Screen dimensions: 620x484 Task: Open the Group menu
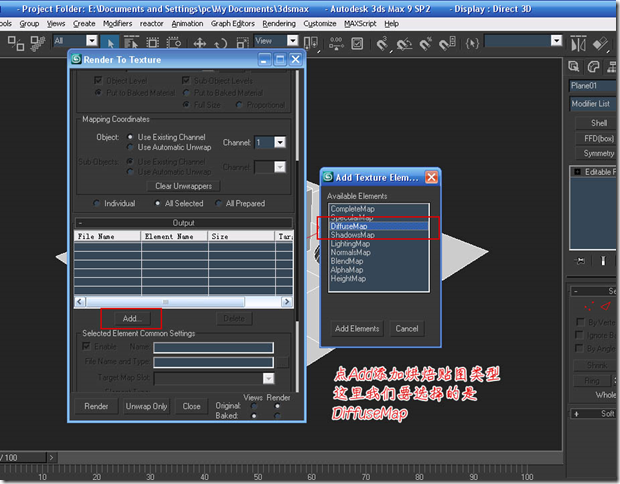(x=30, y=24)
